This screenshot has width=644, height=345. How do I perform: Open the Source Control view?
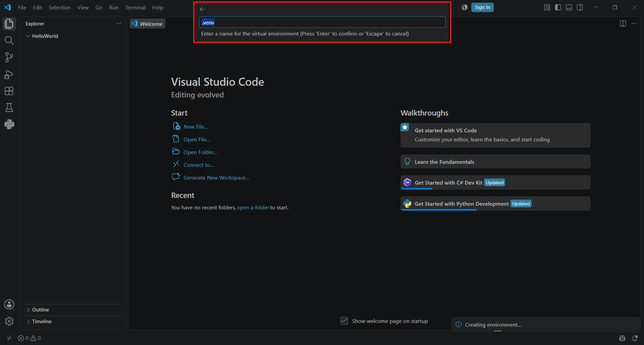coord(9,57)
